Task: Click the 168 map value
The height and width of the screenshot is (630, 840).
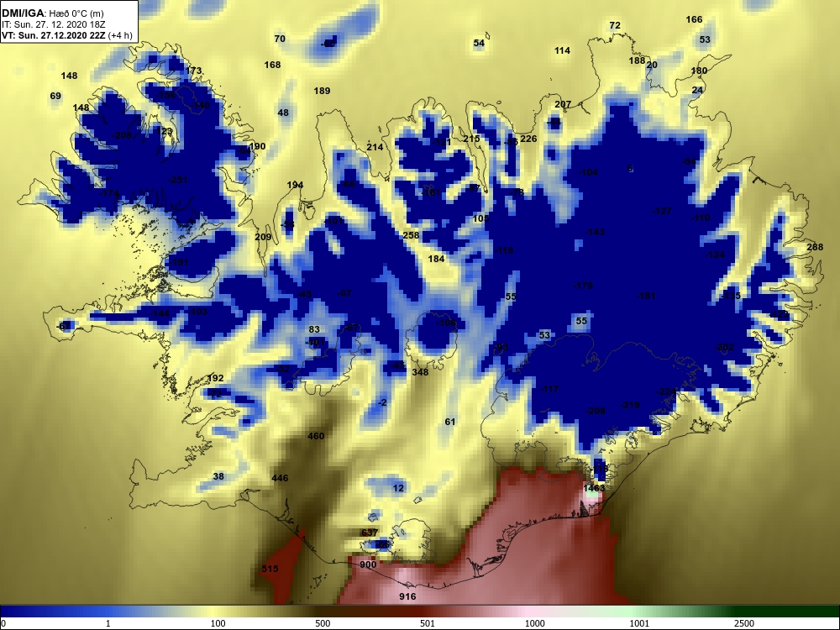Action: pyautogui.click(x=272, y=65)
